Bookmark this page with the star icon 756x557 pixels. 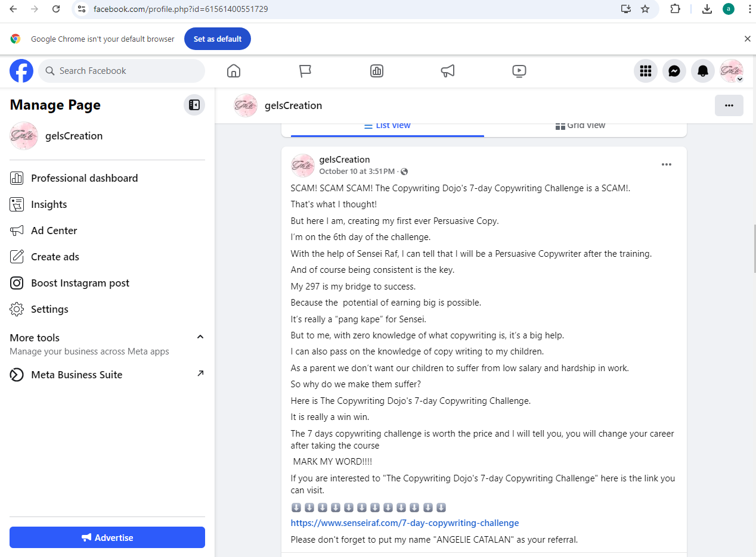click(x=645, y=9)
